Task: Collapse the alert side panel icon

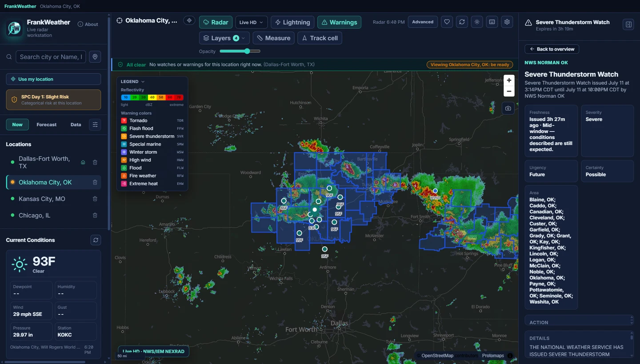Action: pyautogui.click(x=628, y=24)
